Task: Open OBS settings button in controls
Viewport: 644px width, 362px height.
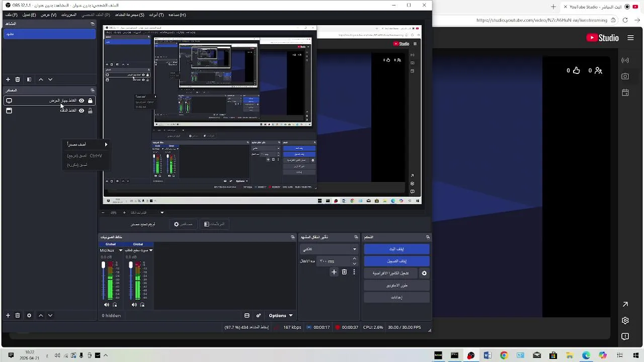Action: [396, 297]
